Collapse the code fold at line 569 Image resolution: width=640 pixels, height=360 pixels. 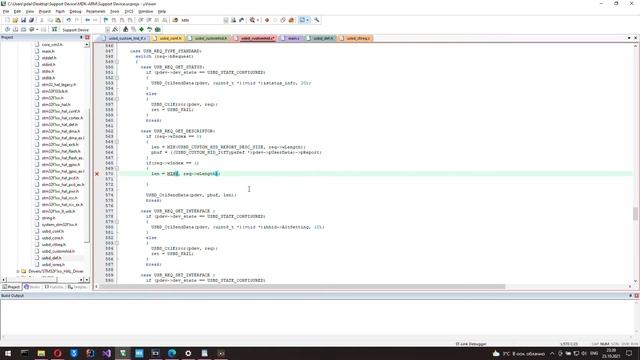click(x=117, y=168)
